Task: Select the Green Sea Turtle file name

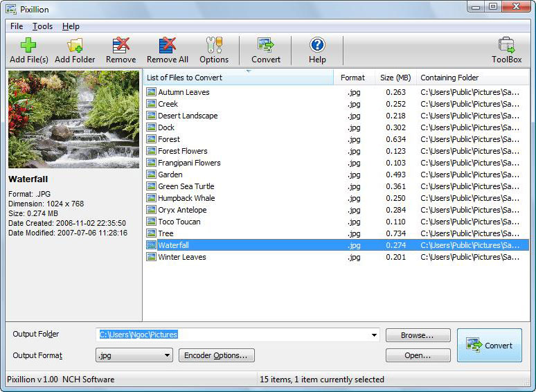Action: tap(186, 186)
